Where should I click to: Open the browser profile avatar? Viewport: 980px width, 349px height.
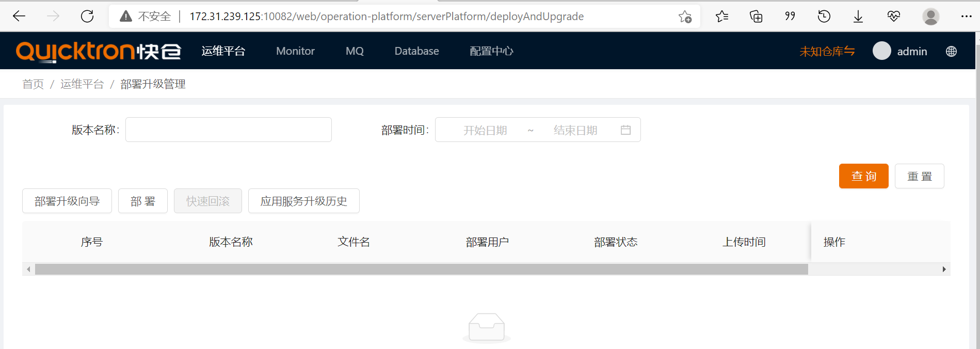click(x=931, y=17)
